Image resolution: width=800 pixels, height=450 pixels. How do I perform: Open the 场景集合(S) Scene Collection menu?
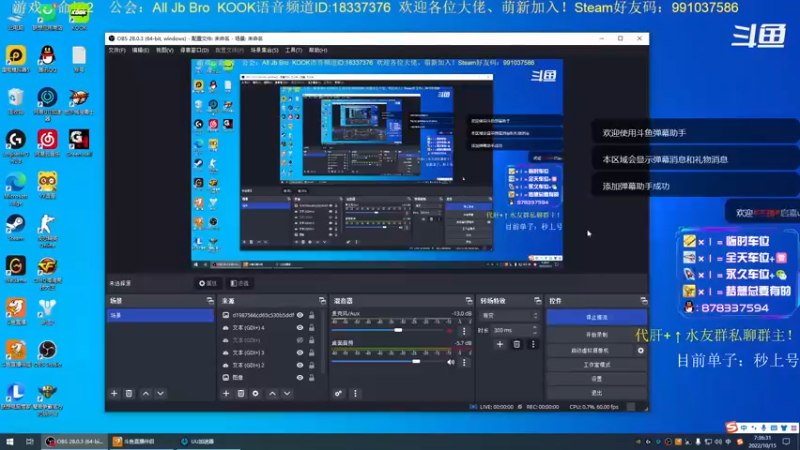click(x=264, y=50)
